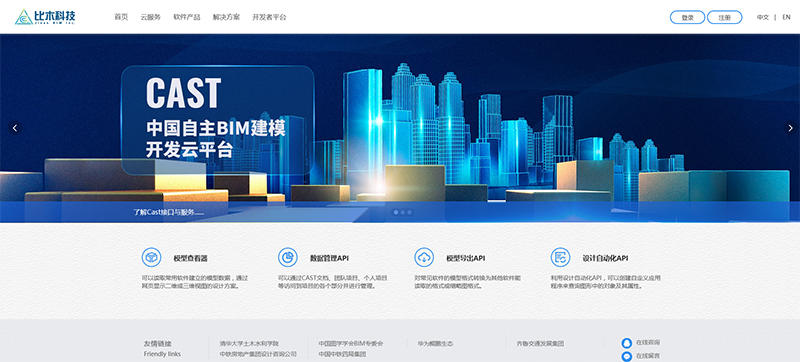Click the 登录 login button
800x362 pixels.
687,17
